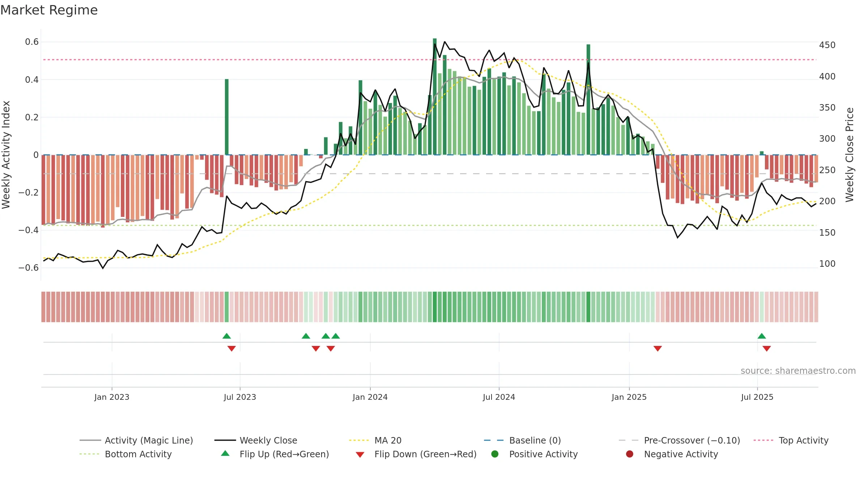The height and width of the screenshot is (488, 868).
Task: Click the 300 price tick label
Action: [827, 139]
